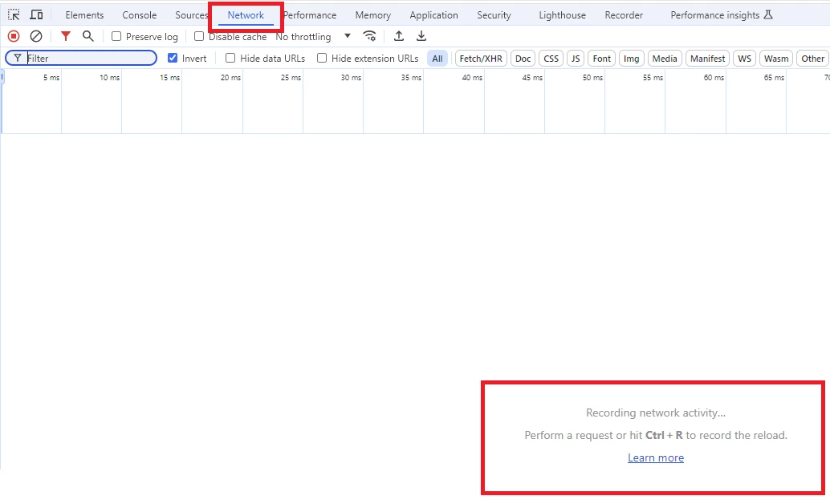This screenshot has width=830, height=504.
Task: Open the Lighthouse tab
Action: pos(562,15)
